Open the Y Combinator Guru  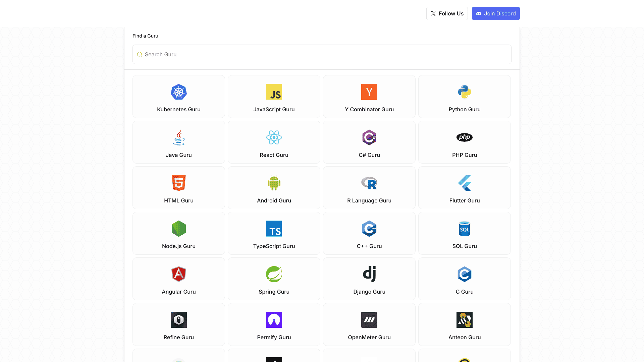(369, 97)
